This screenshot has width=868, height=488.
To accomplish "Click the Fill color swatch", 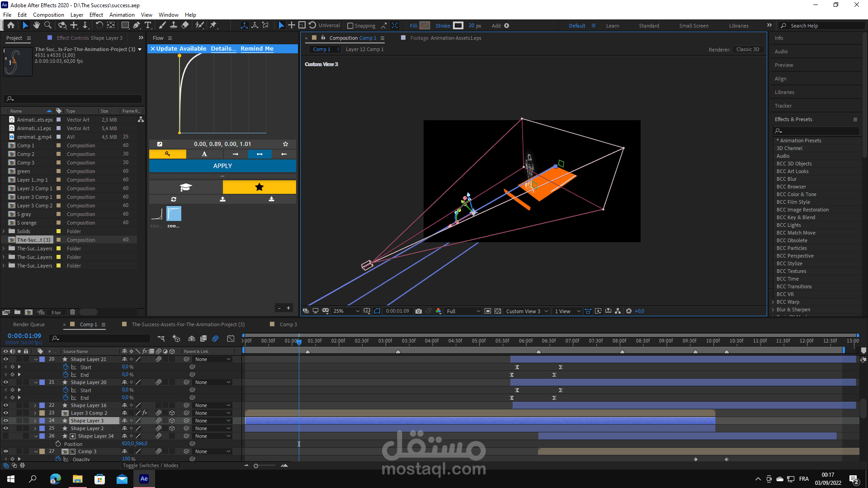I will tap(425, 26).
